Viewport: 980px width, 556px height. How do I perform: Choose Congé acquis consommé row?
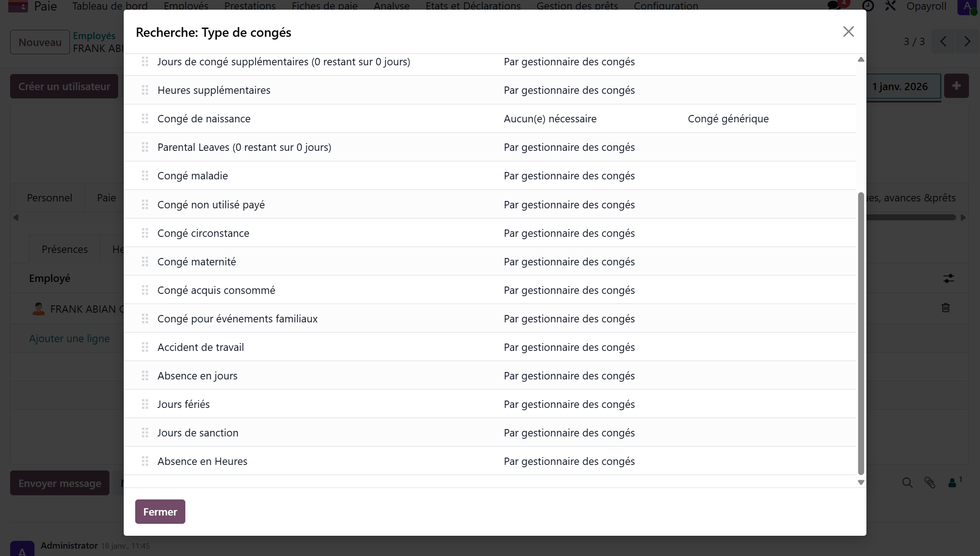(216, 290)
